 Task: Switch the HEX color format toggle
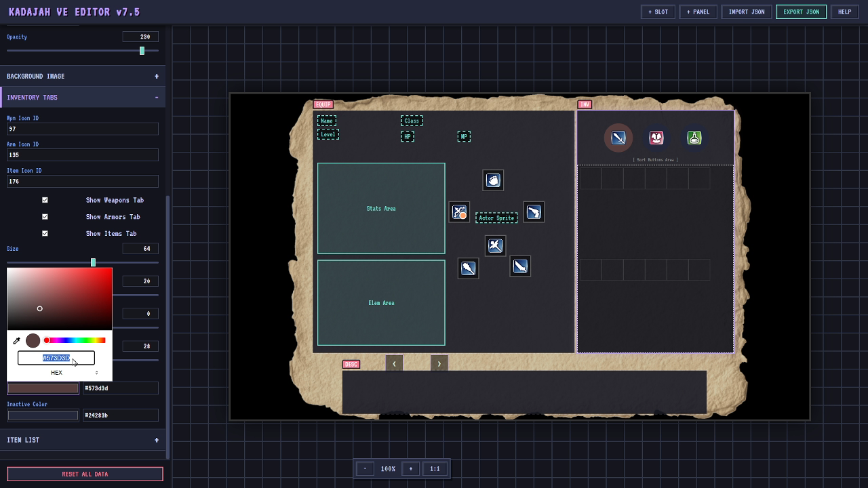point(96,373)
